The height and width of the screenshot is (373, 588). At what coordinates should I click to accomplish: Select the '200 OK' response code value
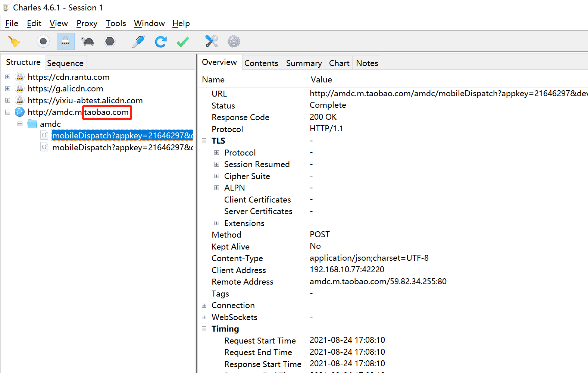[x=323, y=117]
